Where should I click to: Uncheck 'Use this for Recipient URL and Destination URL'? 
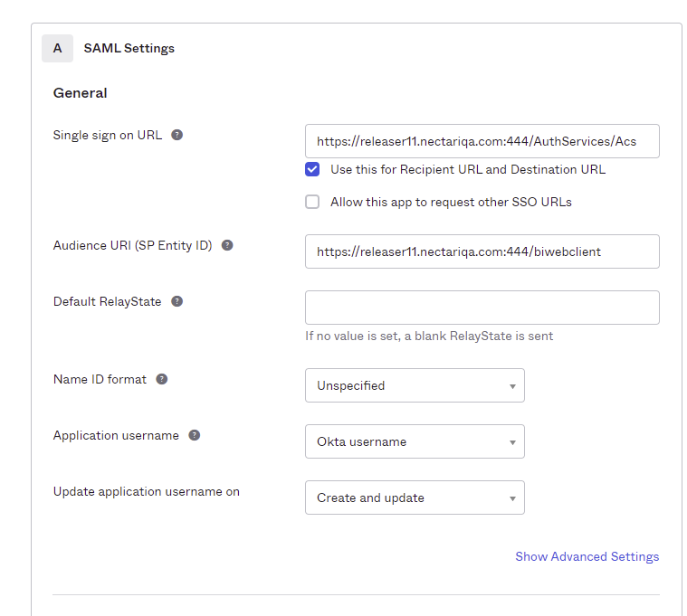click(312, 169)
